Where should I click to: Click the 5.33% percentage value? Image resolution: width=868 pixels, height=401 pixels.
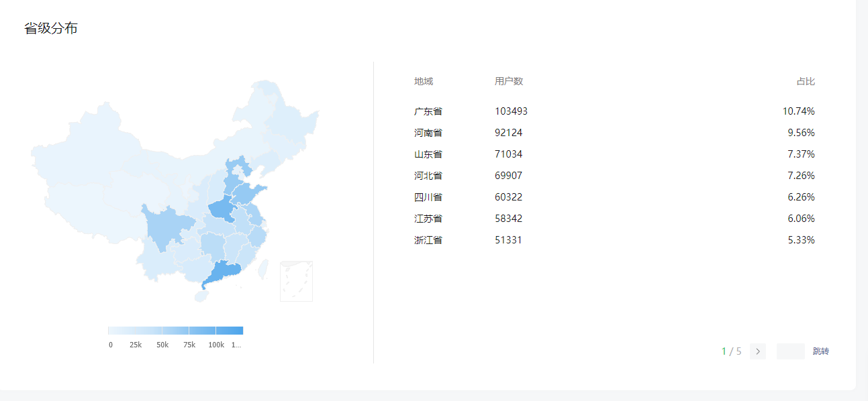click(802, 240)
